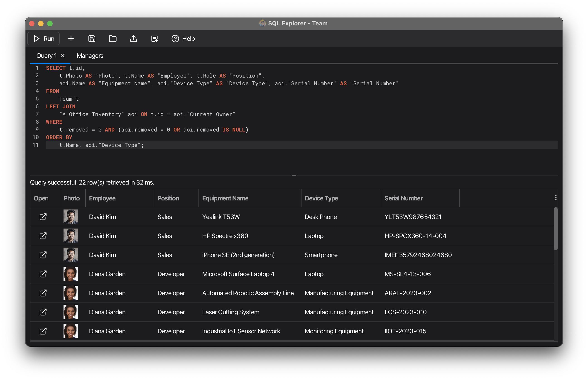Select the Query 1 tab

(47, 56)
